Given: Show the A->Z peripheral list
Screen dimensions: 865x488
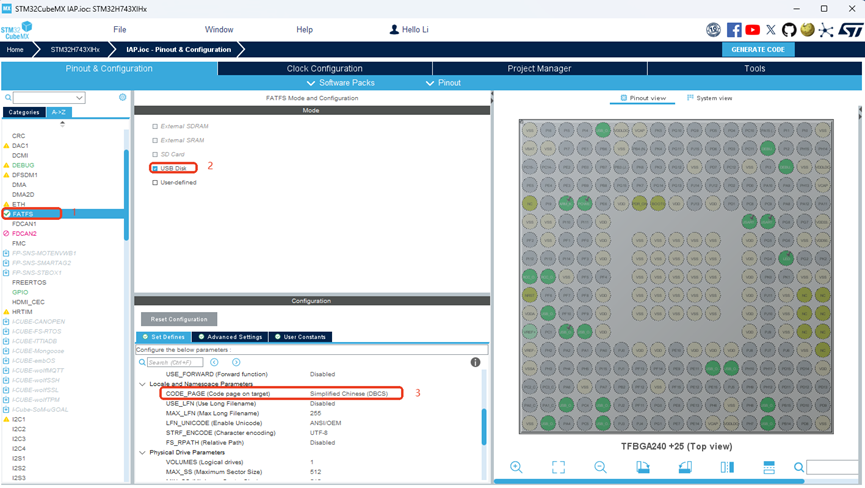Looking at the screenshot, I should [x=59, y=112].
